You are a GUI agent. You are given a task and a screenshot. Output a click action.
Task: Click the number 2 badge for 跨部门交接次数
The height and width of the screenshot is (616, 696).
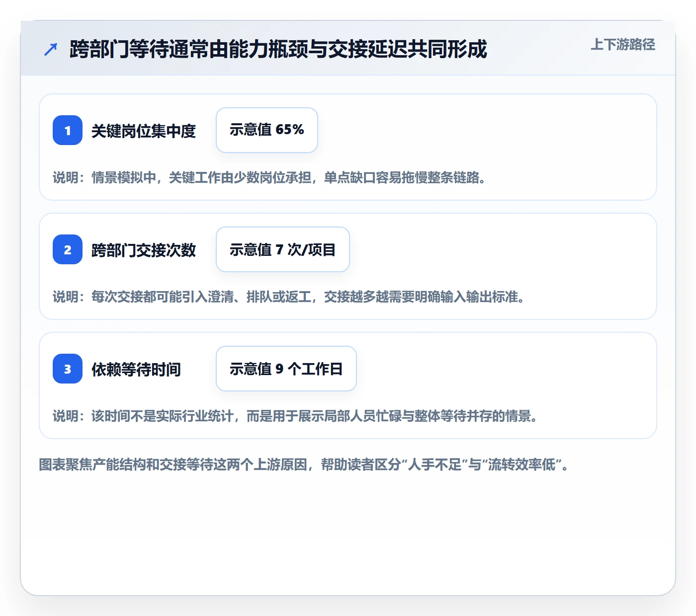click(68, 249)
